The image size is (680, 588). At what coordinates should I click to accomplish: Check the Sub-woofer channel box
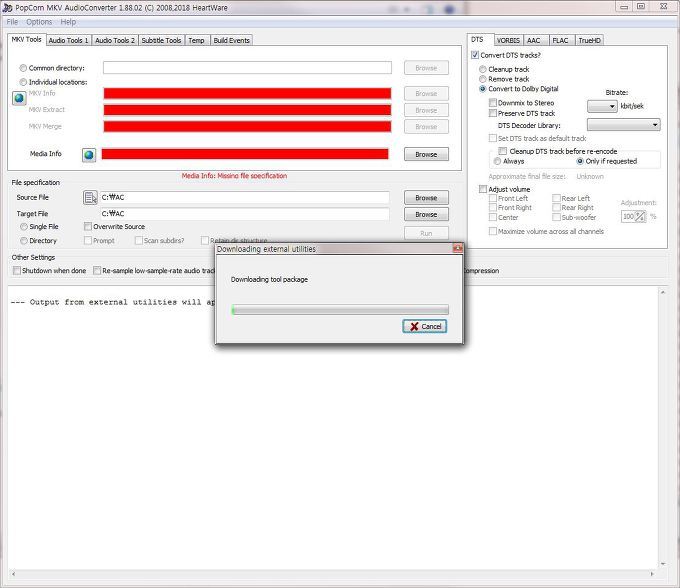pos(556,217)
